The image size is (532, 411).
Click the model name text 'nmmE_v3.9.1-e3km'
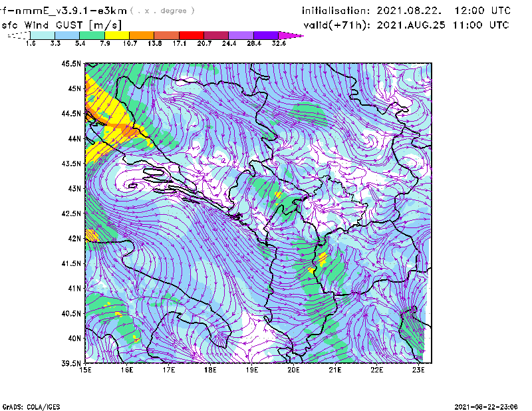[x=71, y=11]
